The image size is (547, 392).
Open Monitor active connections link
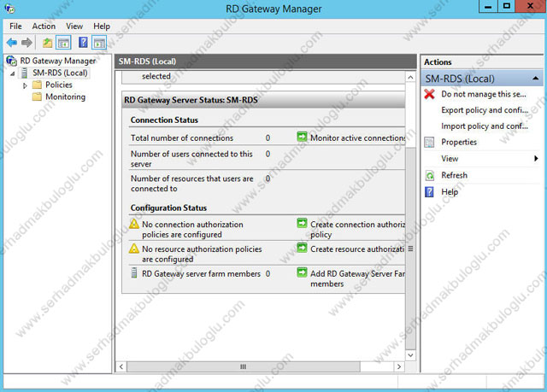tap(358, 138)
